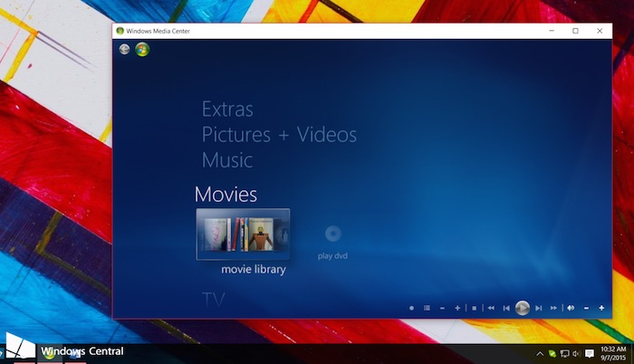Click channel up plus button

click(x=457, y=308)
